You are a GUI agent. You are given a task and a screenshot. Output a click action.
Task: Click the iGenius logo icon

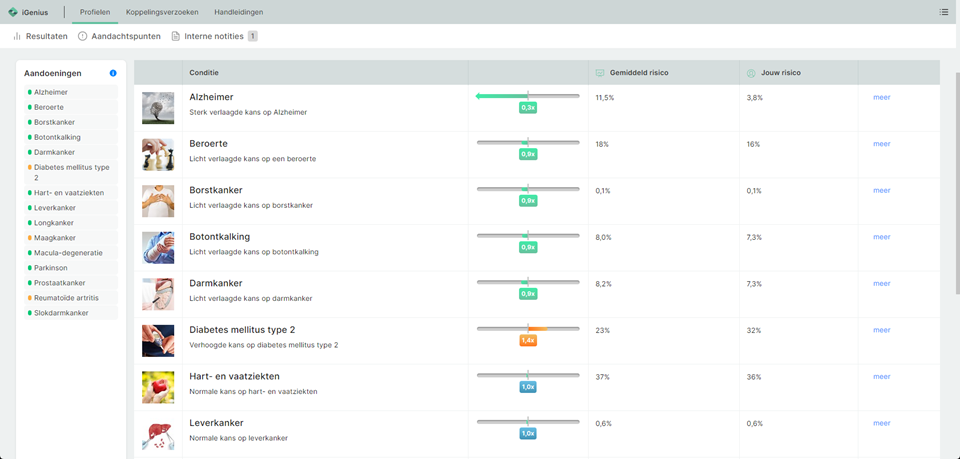(x=13, y=12)
